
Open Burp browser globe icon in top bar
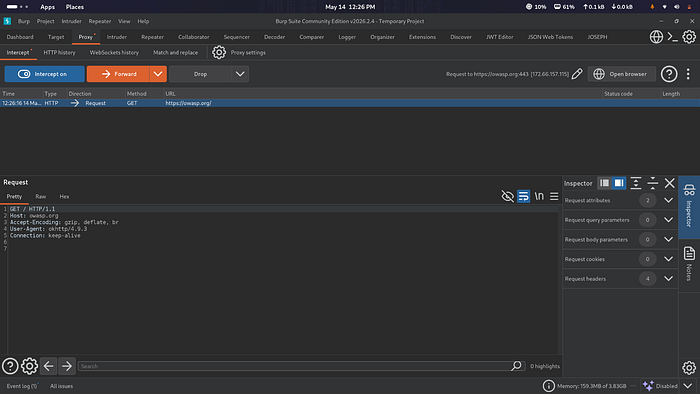point(656,37)
